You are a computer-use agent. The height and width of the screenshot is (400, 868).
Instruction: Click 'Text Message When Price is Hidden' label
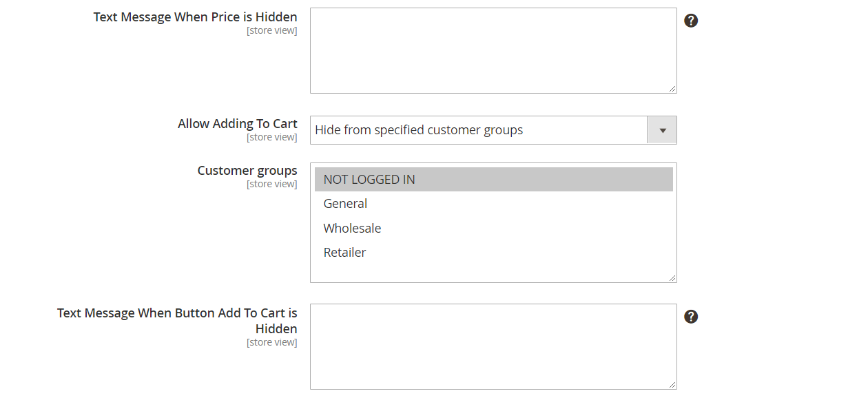pos(195,17)
